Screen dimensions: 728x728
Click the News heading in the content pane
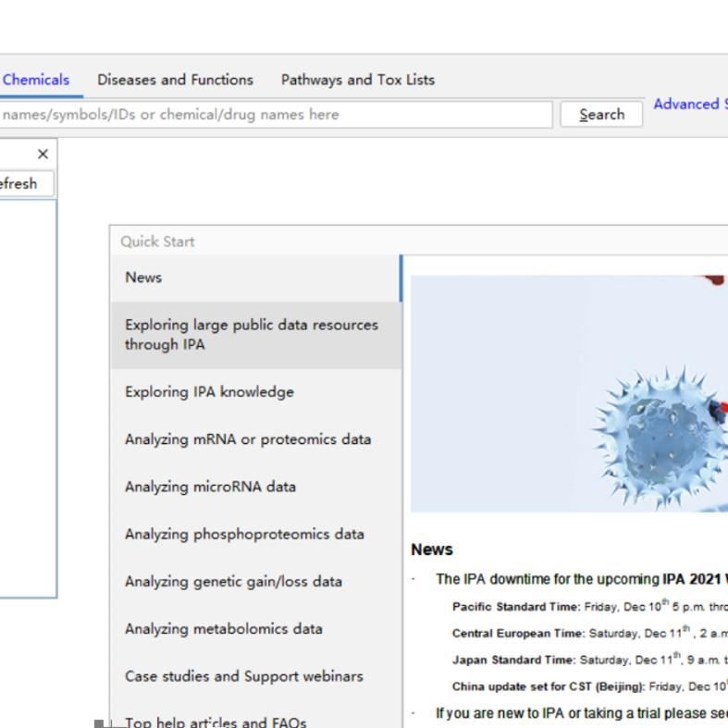(x=432, y=549)
